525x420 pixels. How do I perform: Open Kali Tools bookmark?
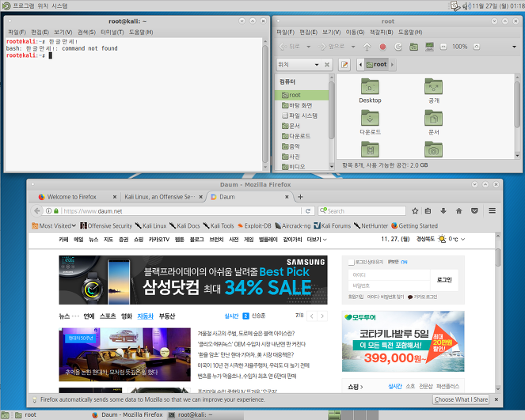pyautogui.click(x=219, y=225)
